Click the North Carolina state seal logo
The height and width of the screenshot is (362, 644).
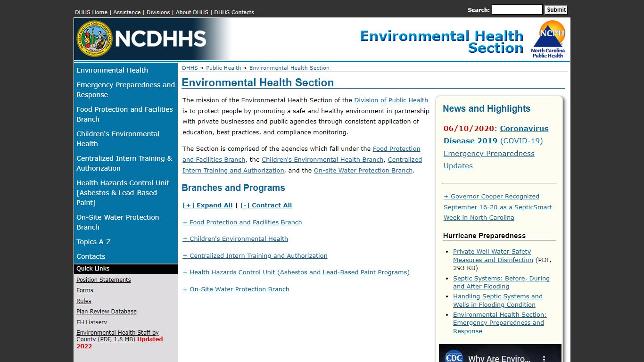pyautogui.click(x=94, y=39)
